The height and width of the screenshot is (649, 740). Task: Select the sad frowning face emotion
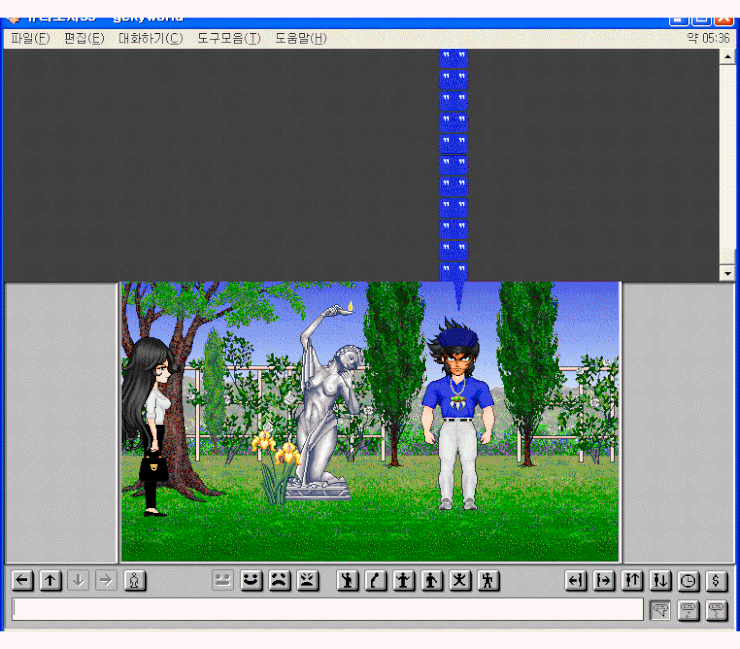(x=279, y=580)
